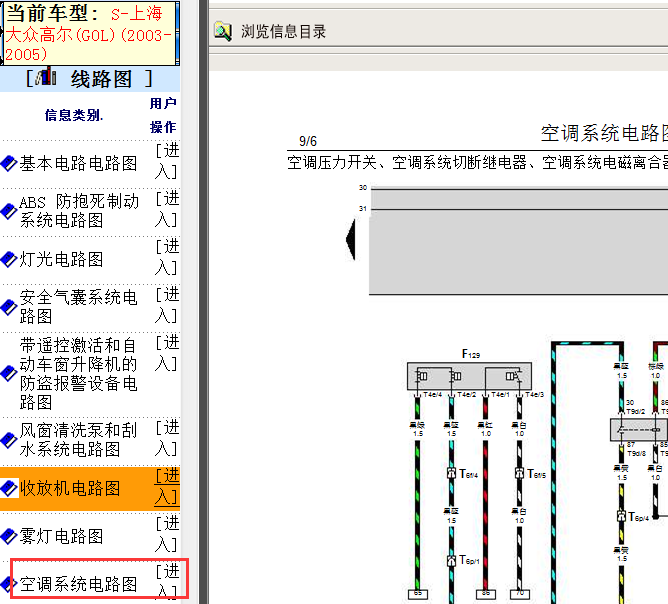Screen dimensions: 668x604
Task: Click book icon beside 风窗清洗泵和刮水系统电路图
Action: click(x=9, y=440)
